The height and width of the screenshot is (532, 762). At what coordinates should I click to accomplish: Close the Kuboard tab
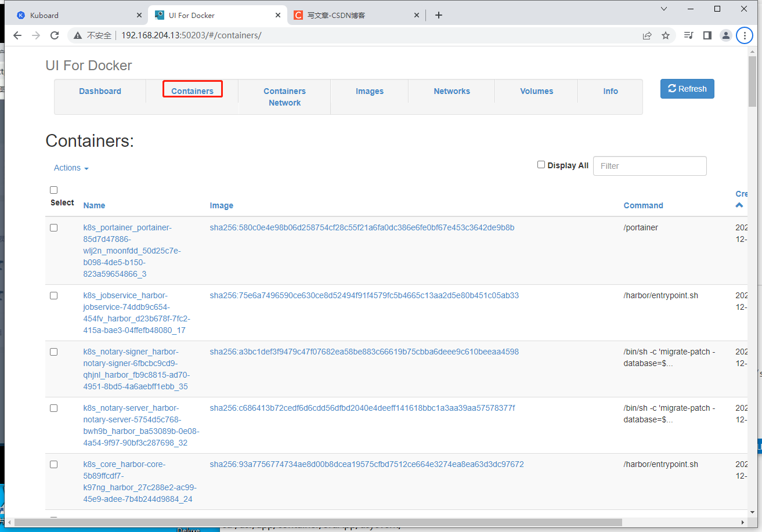139,15
